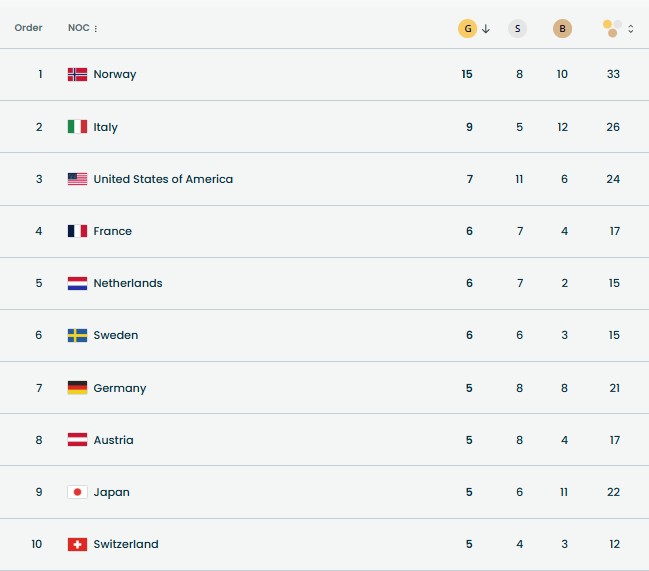This screenshot has width=649, height=571.
Task: Open United States of America entry
Action: [x=163, y=179]
